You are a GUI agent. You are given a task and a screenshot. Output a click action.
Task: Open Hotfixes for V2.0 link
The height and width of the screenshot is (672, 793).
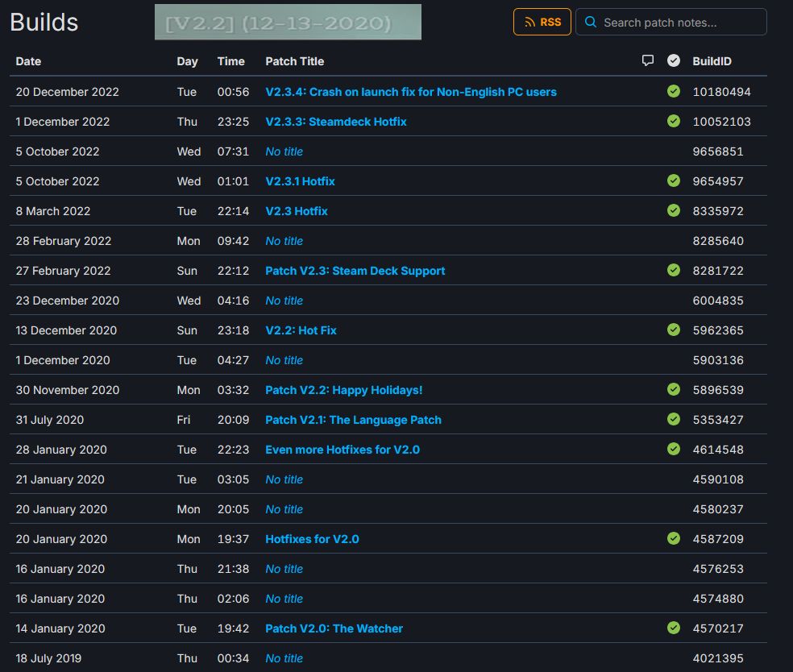click(312, 540)
